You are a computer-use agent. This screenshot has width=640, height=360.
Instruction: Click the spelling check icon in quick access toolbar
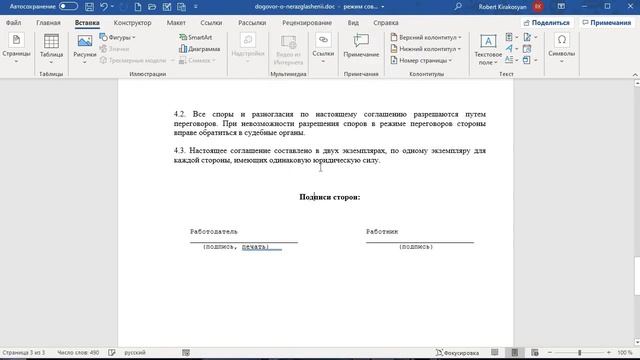[x=167, y=7]
